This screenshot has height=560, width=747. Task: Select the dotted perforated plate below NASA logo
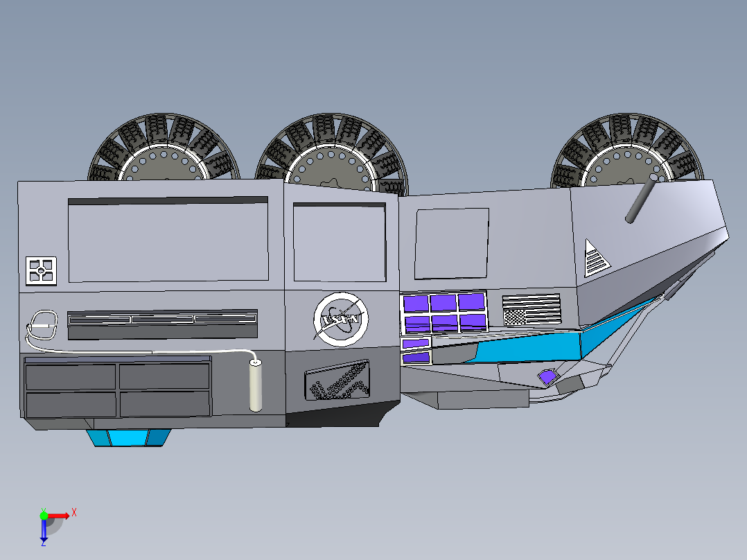tap(337, 380)
